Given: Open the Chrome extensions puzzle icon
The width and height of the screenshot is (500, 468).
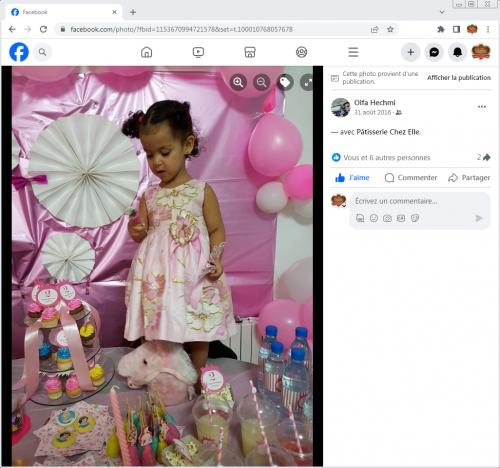Looking at the screenshot, I should 441,29.
